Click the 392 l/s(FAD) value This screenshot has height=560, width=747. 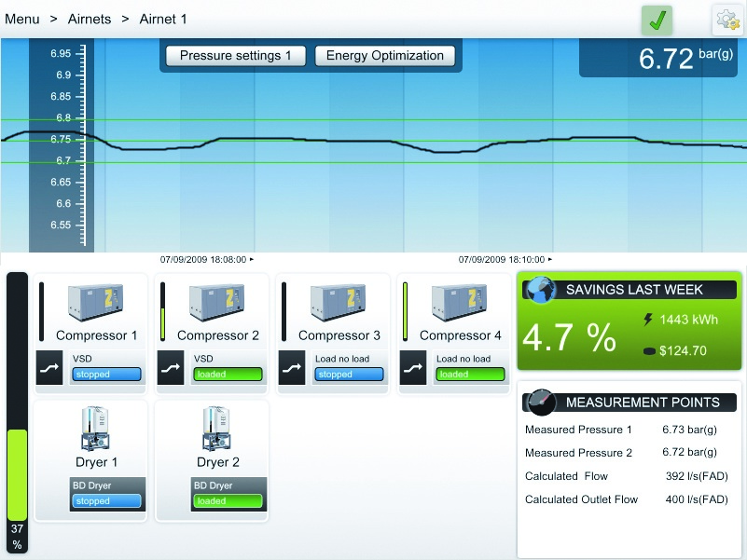click(697, 476)
